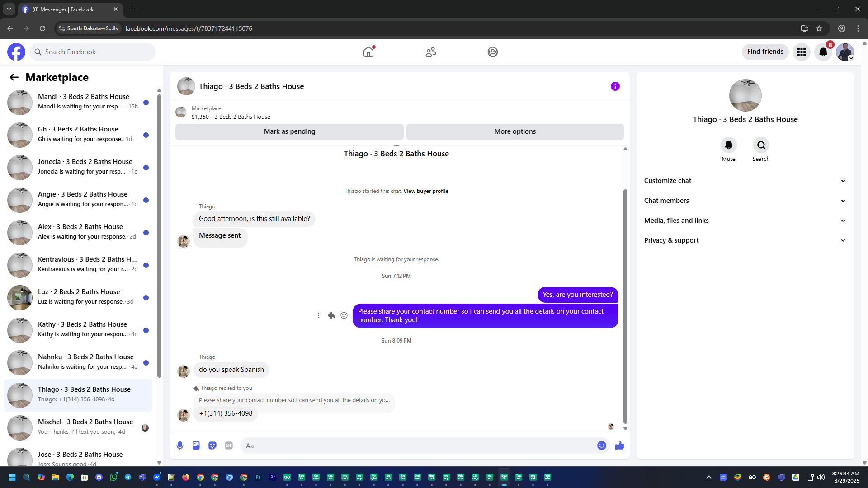This screenshot has height=488, width=868.
Task: Toggle the purple conversation info button
Action: 615,86
